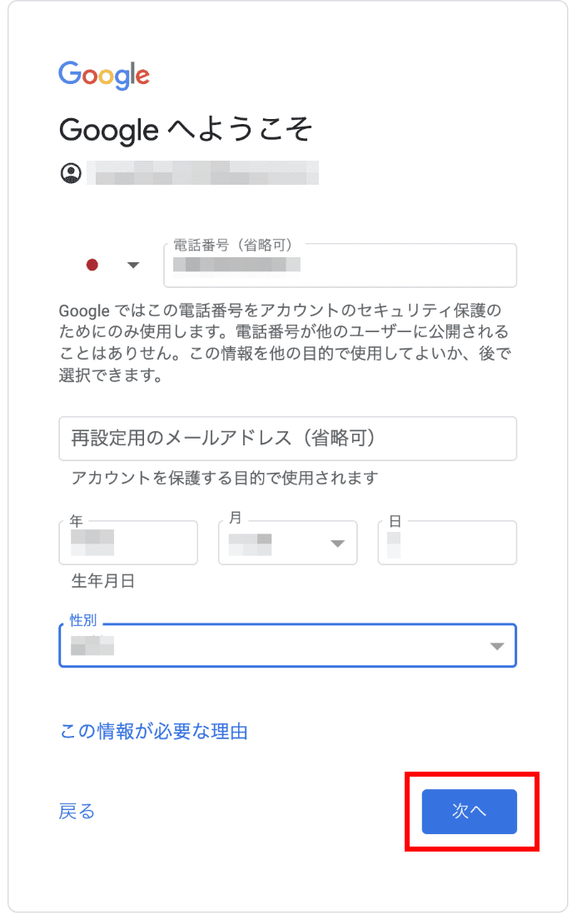Click the 戻る back link
The height and width of the screenshot is (924, 577).
click(x=77, y=811)
